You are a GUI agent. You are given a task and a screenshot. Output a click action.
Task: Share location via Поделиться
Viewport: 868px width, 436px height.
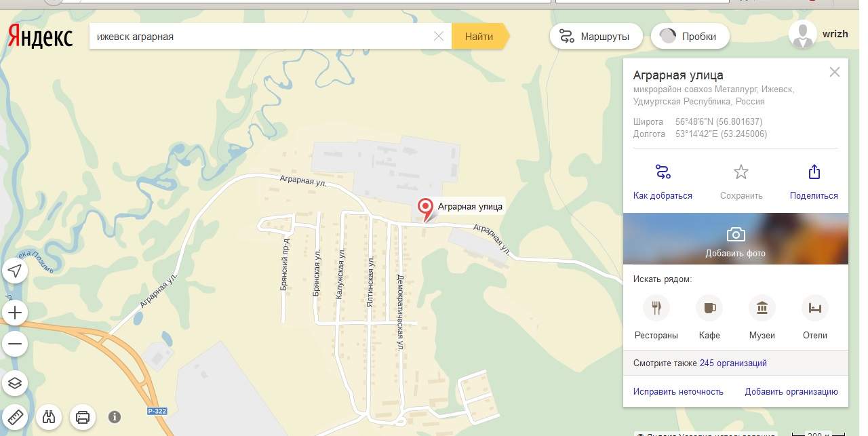pyautogui.click(x=814, y=172)
